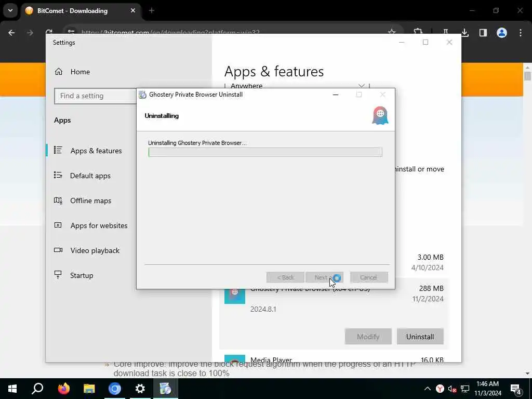The height and width of the screenshot is (399, 532).
Task: Go to Offline maps settings
Action: pyautogui.click(x=90, y=201)
